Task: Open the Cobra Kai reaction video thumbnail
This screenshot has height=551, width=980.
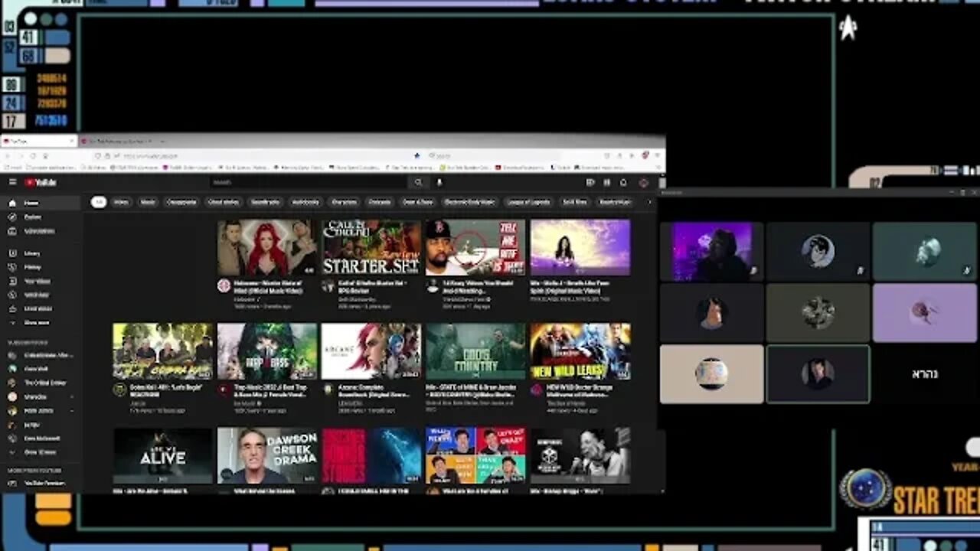Action: pos(163,351)
